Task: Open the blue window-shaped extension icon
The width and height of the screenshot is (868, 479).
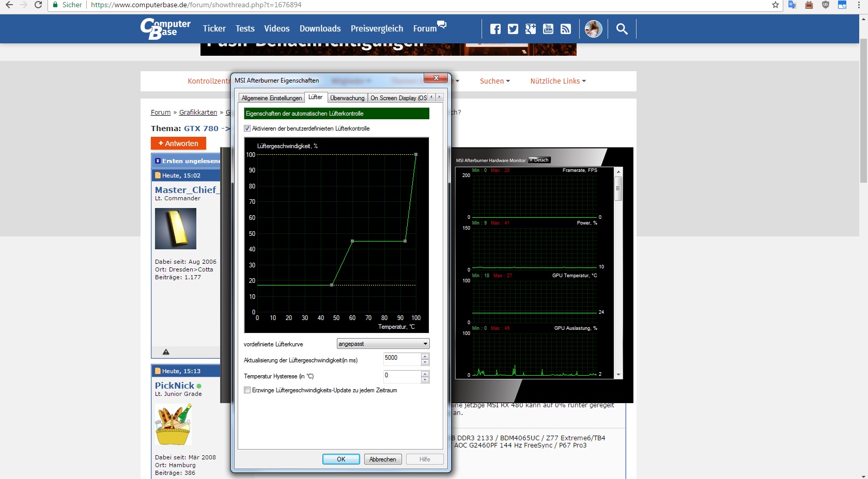Action: (x=842, y=5)
